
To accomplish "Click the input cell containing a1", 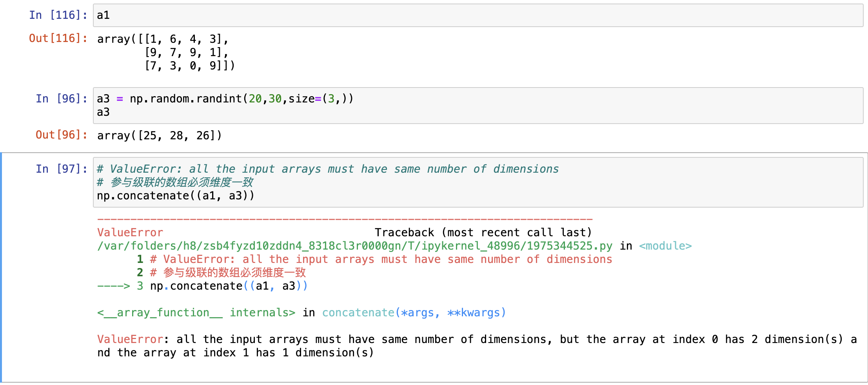I will (478, 15).
